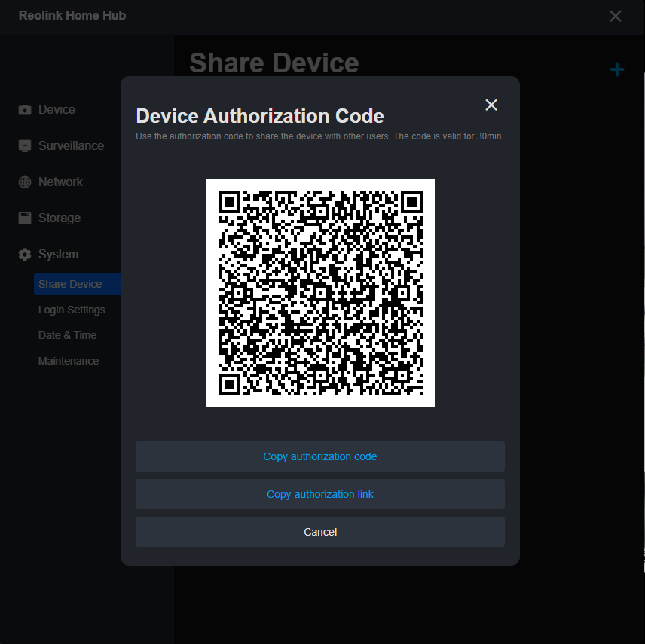Close the Device Authorization Code dialog
This screenshot has height=644, width=645.
[491, 105]
